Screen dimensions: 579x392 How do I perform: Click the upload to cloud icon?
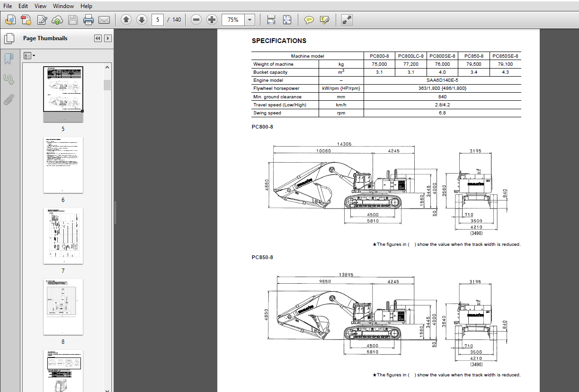(x=57, y=20)
